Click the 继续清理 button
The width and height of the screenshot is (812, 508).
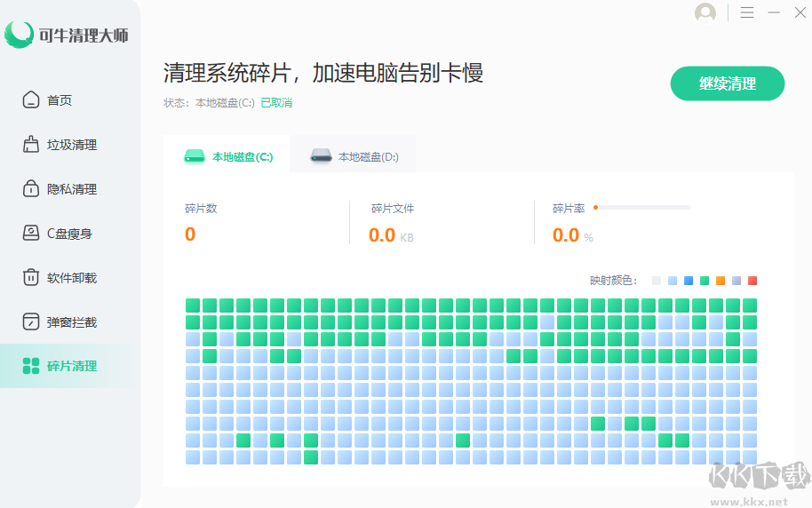[727, 83]
